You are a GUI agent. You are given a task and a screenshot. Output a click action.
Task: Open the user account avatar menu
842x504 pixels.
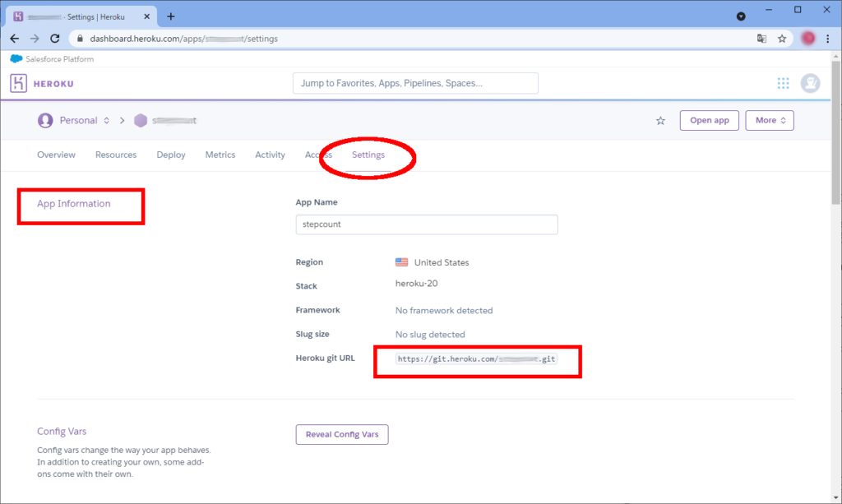pyautogui.click(x=810, y=83)
